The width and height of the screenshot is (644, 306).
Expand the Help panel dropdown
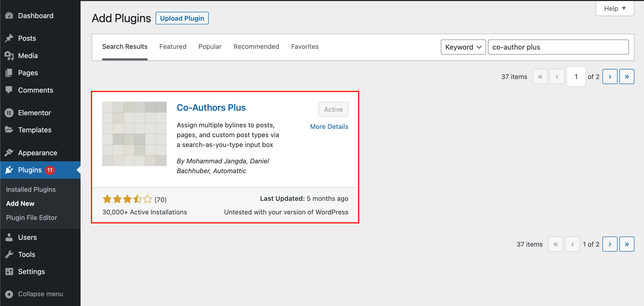point(615,9)
